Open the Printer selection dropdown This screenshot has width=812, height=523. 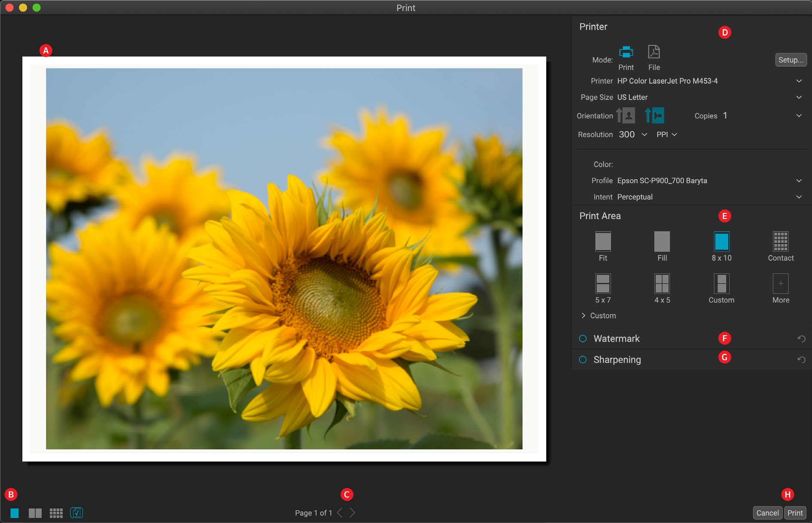[x=799, y=81]
